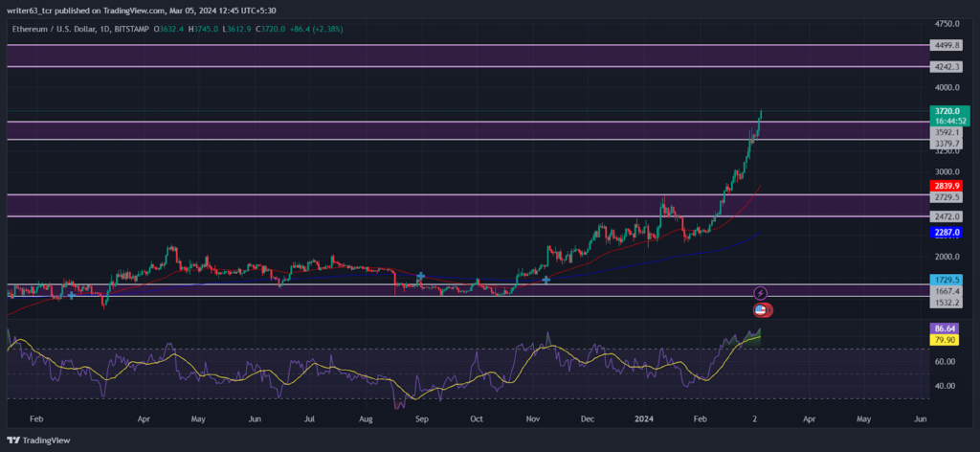Click the light blue price label 1729.5
Viewport: 980px width, 452px height.
[x=947, y=280]
